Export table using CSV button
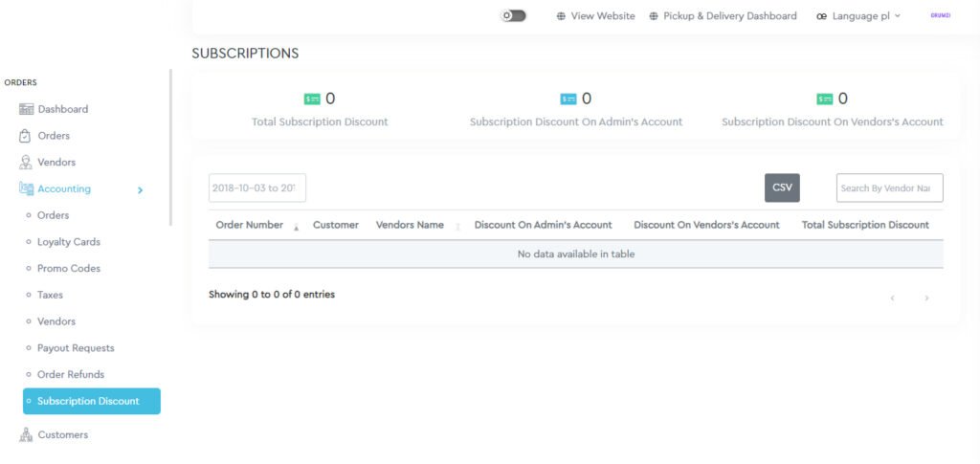 click(782, 188)
